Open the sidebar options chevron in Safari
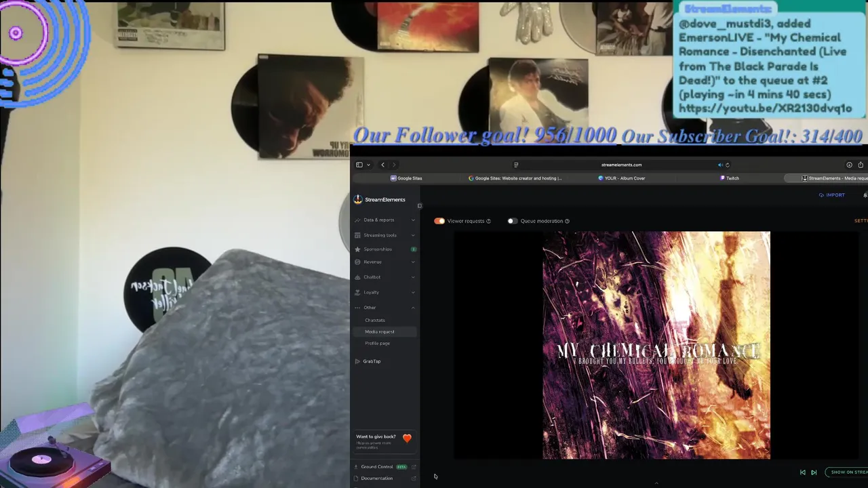This screenshot has width=868, height=488. pyautogui.click(x=368, y=165)
